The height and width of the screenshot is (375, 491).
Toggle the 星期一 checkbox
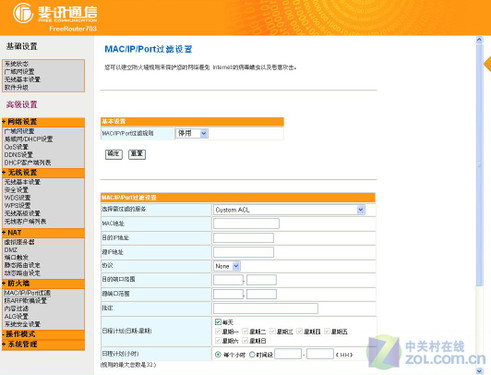[218, 331]
